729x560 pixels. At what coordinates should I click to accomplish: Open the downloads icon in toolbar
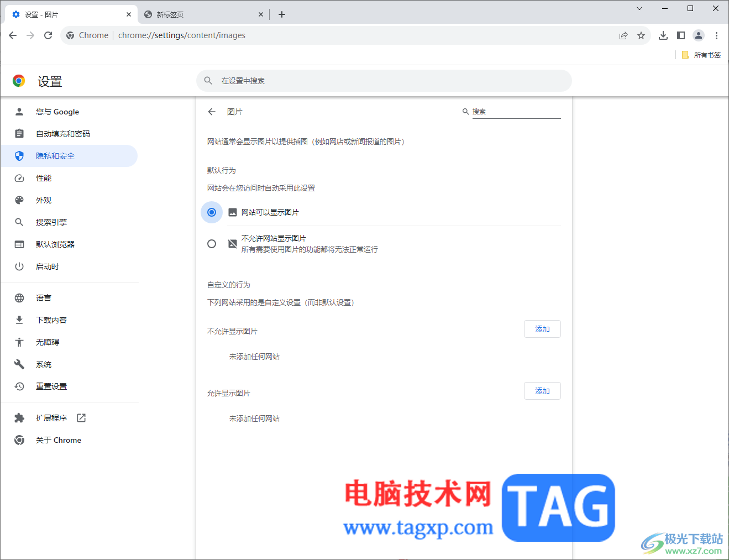(x=663, y=35)
